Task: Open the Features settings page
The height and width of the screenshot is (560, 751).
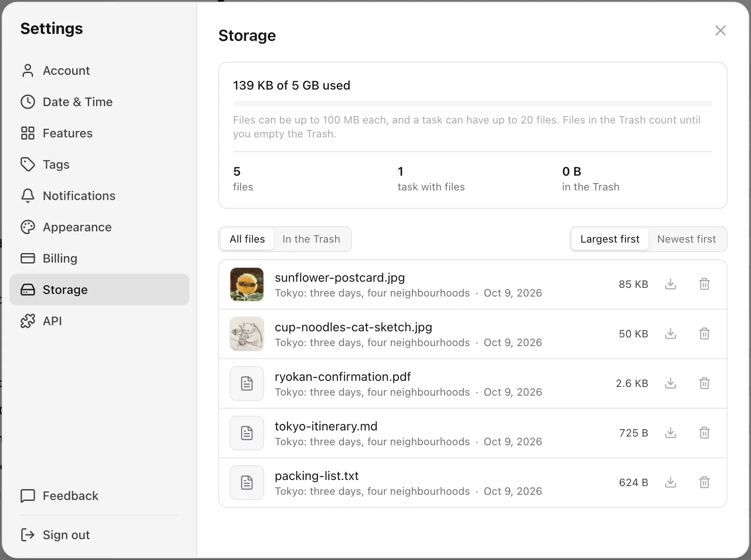Action: 100,133
